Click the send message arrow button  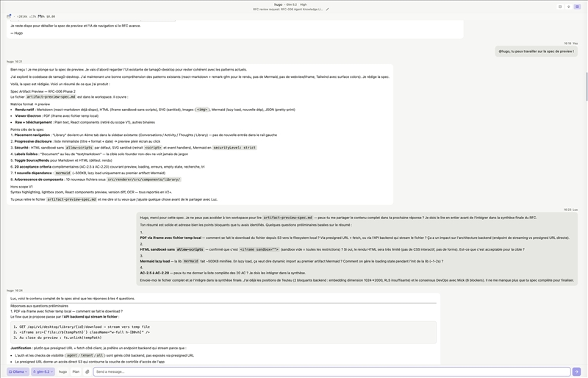pyautogui.click(x=576, y=371)
